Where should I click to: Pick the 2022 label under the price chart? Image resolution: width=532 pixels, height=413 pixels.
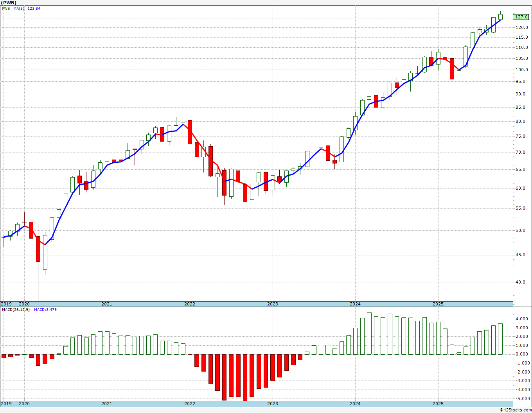tap(190, 304)
